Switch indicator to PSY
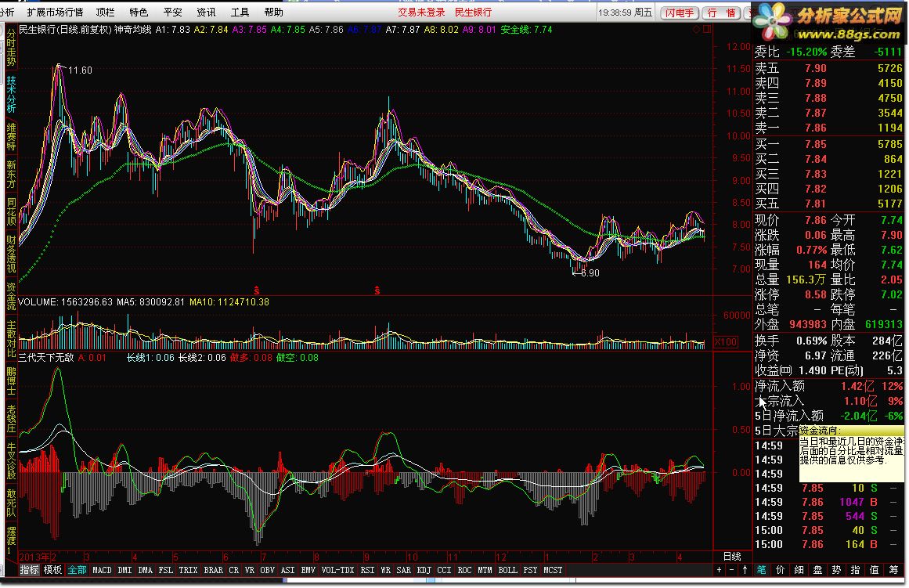This screenshot has width=909, height=588. (x=530, y=570)
